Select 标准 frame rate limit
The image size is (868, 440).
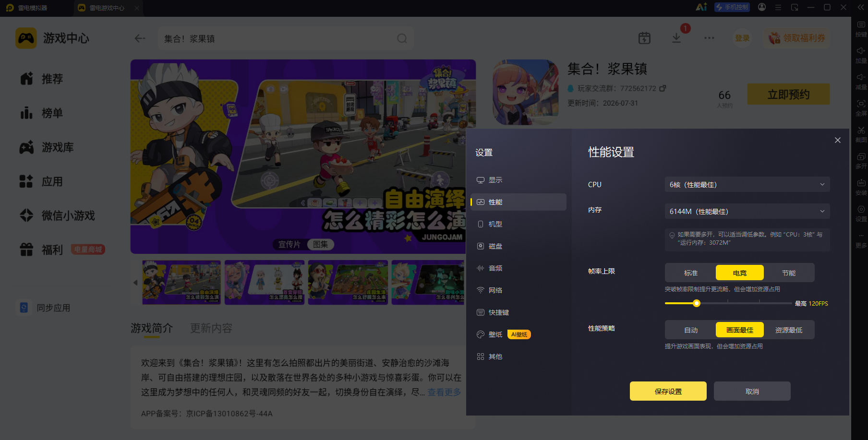pos(691,273)
